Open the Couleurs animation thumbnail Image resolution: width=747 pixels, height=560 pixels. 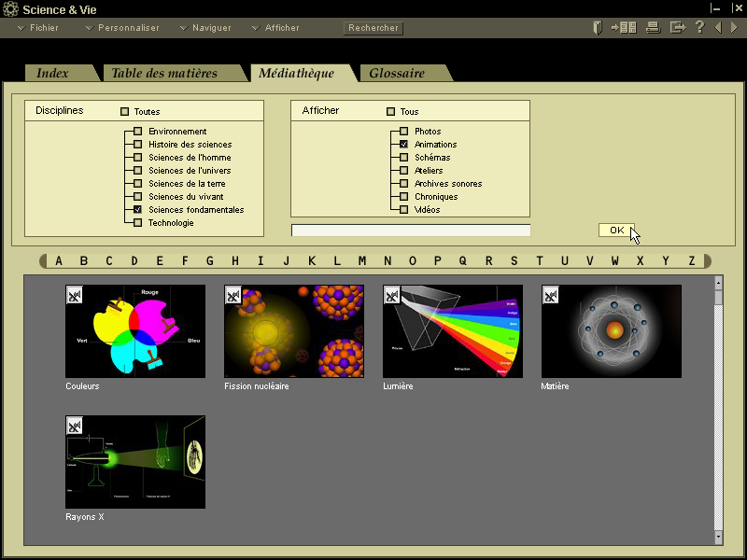click(x=135, y=331)
